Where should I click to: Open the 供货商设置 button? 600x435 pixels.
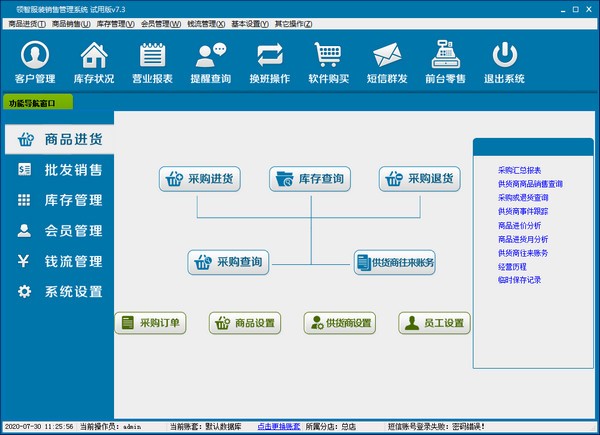[340, 323]
